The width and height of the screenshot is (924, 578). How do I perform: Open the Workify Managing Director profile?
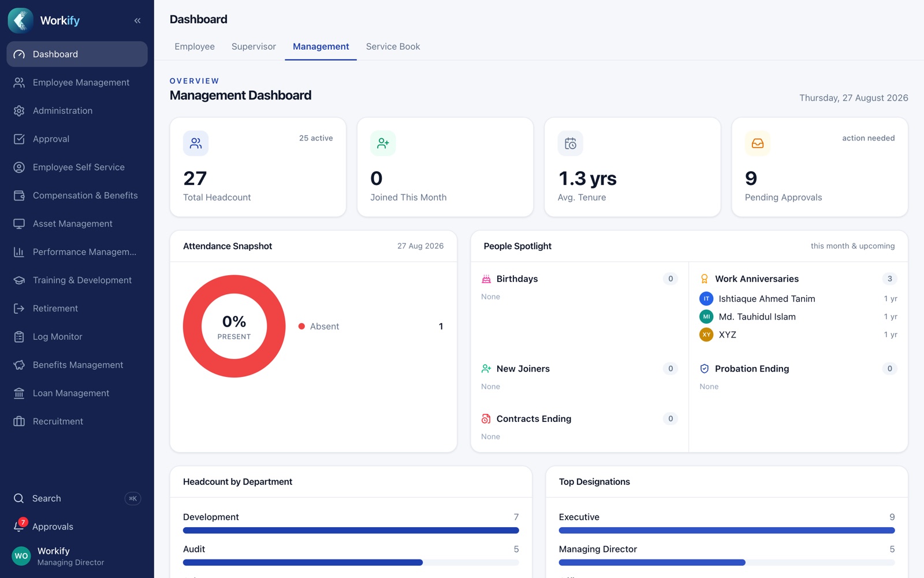point(77,556)
